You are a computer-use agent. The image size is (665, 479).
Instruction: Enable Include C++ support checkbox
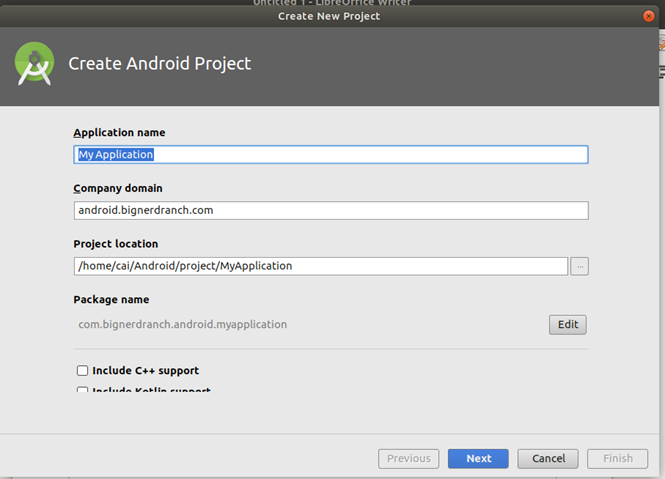pyautogui.click(x=82, y=370)
